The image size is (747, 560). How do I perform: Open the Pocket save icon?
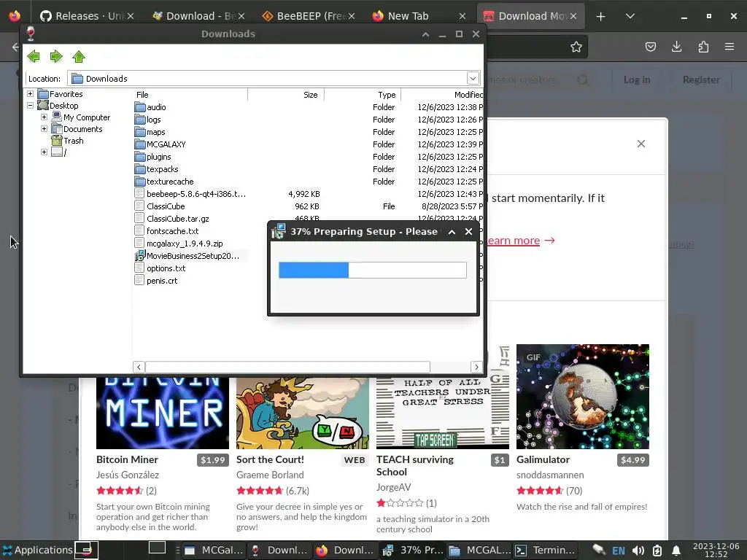(650, 47)
